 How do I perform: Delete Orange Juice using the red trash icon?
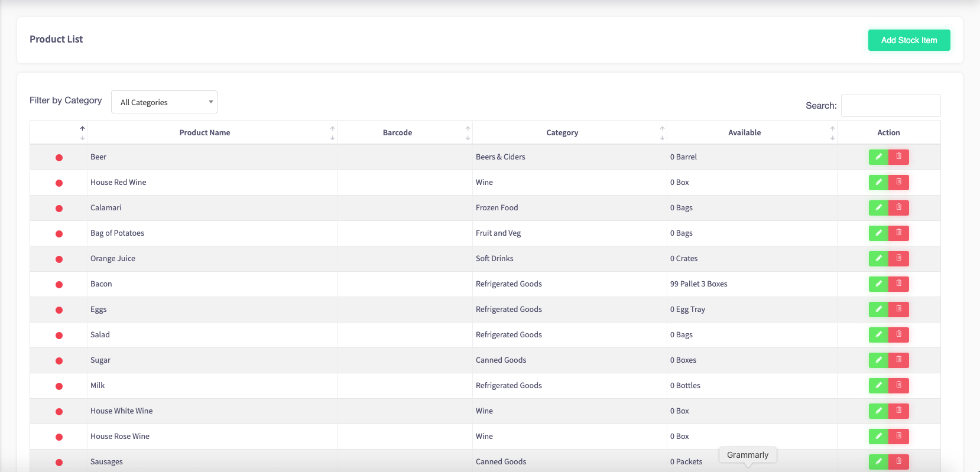pos(898,258)
